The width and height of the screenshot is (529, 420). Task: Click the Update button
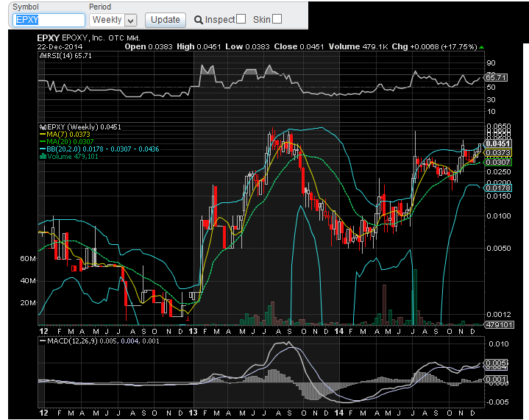166,21
